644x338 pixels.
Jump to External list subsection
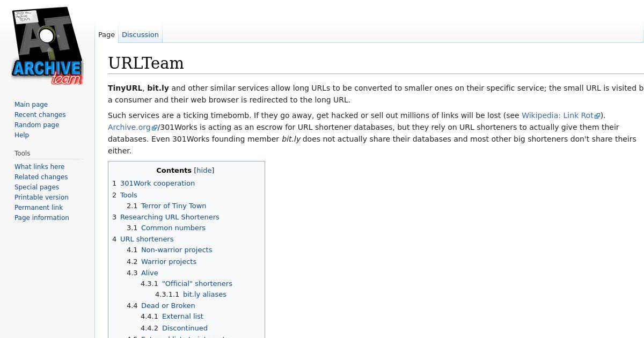(182, 317)
